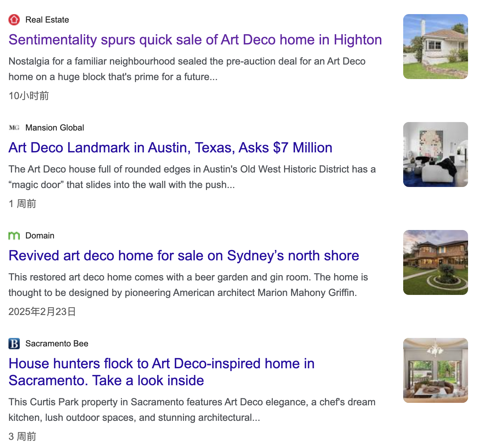Screen dimensions: 492x448
Task: Click the "Real Estate" source name
Action: coord(47,20)
